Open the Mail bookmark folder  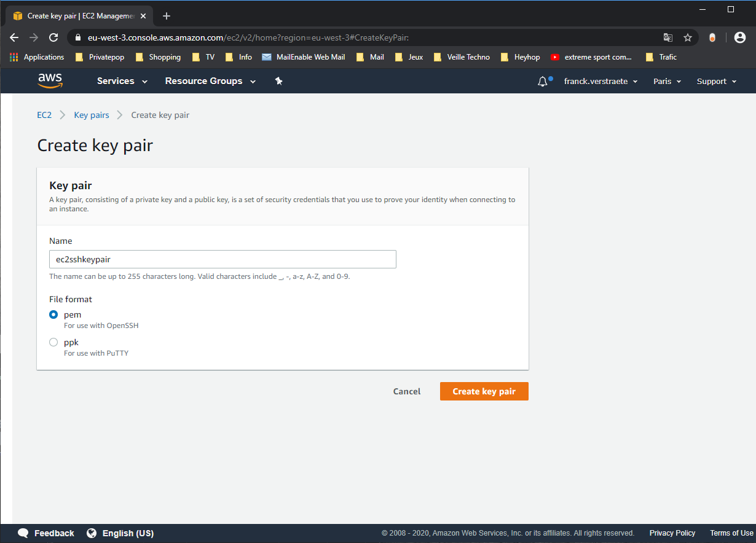pos(370,57)
